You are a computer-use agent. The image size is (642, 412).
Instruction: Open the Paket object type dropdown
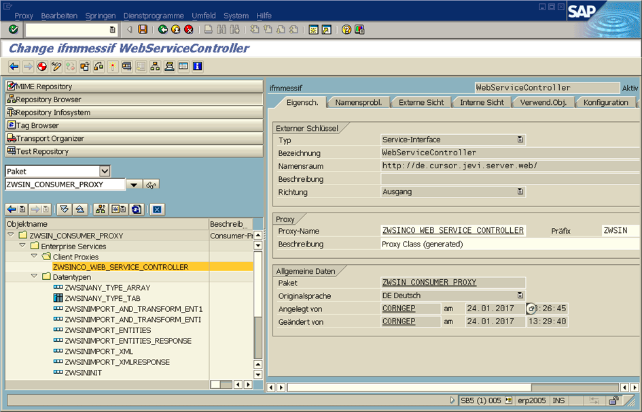[104, 172]
